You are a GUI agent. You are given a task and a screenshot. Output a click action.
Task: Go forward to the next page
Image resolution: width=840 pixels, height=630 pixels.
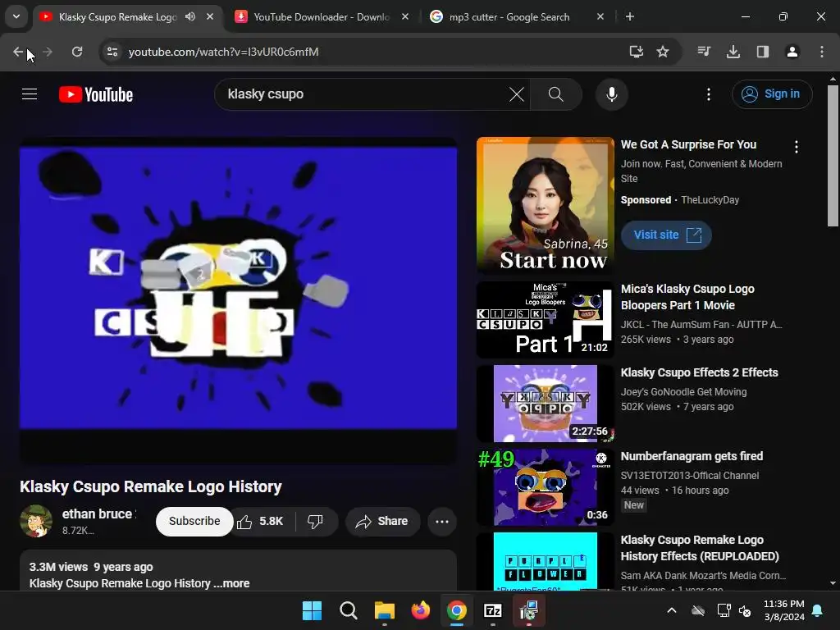click(x=48, y=52)
